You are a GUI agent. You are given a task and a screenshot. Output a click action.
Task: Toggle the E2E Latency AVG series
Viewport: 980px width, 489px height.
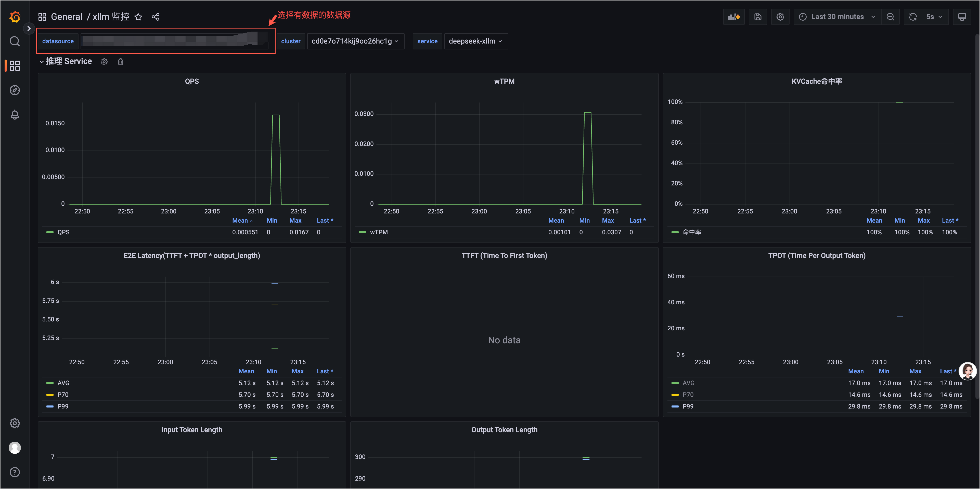click(63, 383)
